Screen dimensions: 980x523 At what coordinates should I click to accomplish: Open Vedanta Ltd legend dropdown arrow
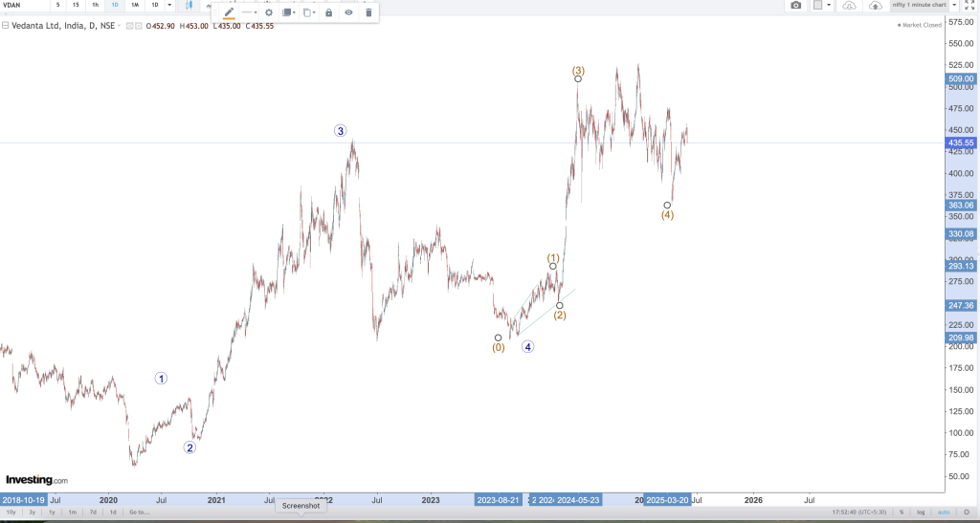coord(120,26)
